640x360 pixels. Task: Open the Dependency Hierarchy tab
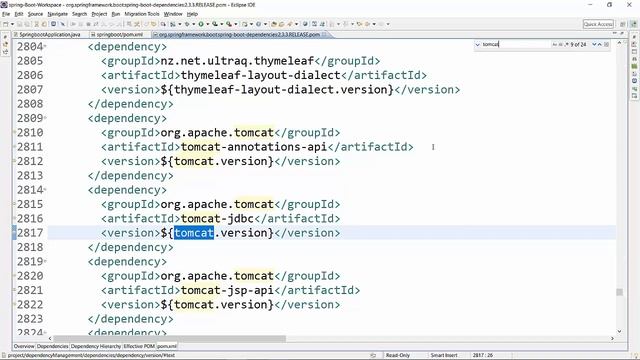click(96, 346)
